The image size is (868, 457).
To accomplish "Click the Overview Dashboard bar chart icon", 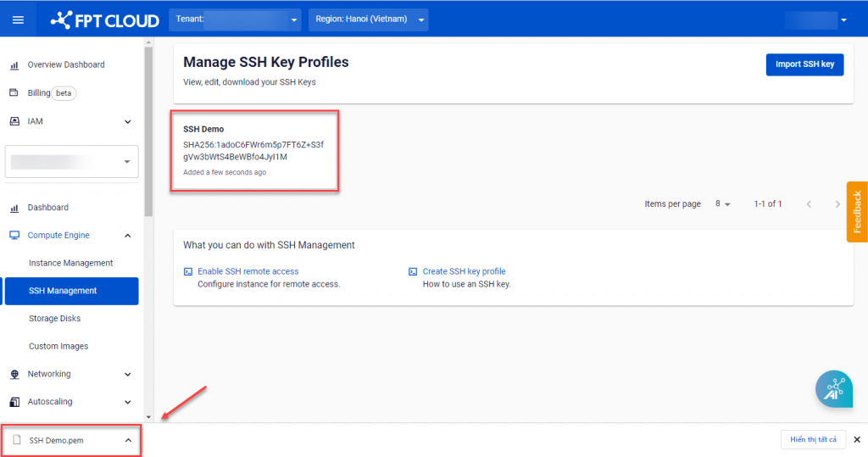I will coord(14,65).
